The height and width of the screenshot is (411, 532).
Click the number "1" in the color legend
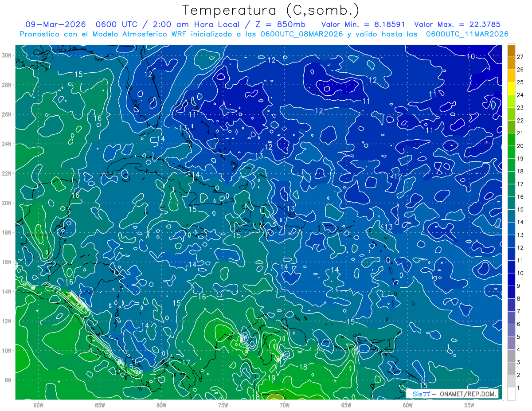click(x=519, y=388)
